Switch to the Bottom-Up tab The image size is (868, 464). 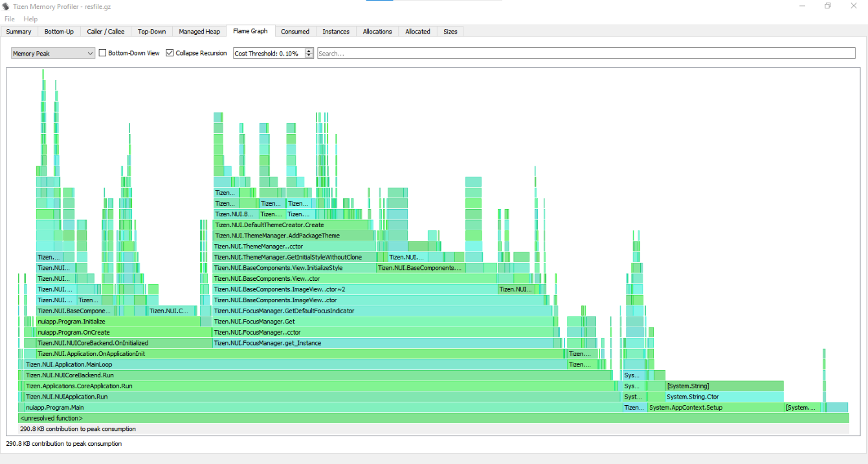[58, 31]
